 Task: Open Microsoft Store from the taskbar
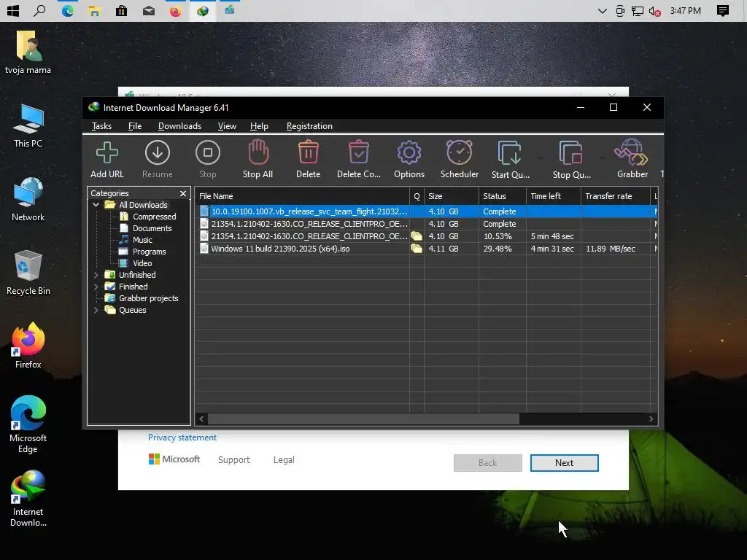pos(122,10)
